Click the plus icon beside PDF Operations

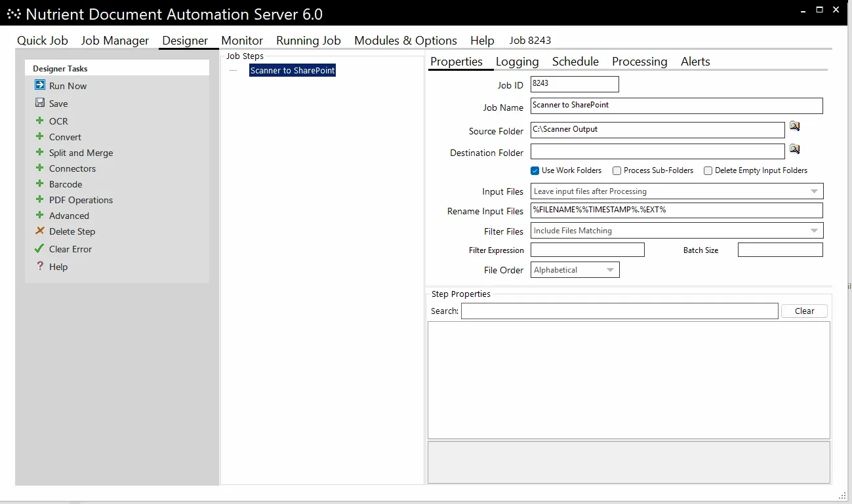(40, 199)
